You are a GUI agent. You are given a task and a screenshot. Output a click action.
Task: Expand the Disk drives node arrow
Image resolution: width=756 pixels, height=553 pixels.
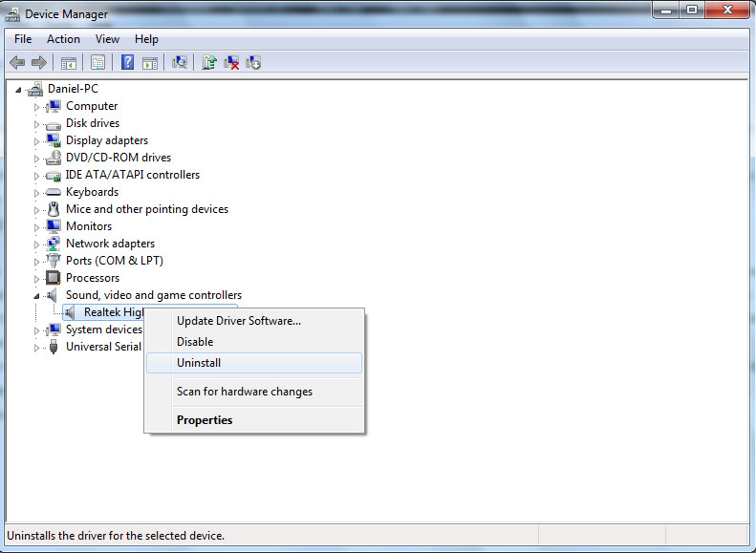[36, 124]
